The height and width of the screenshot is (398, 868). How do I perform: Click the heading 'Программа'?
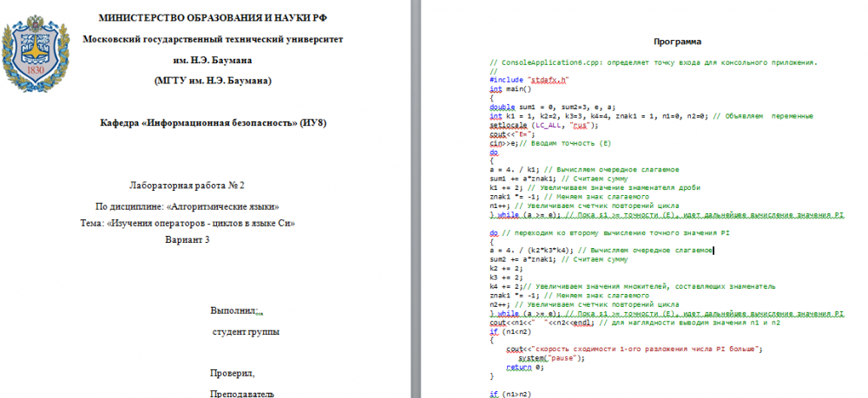pyautogui.click(x=677, y=42)
